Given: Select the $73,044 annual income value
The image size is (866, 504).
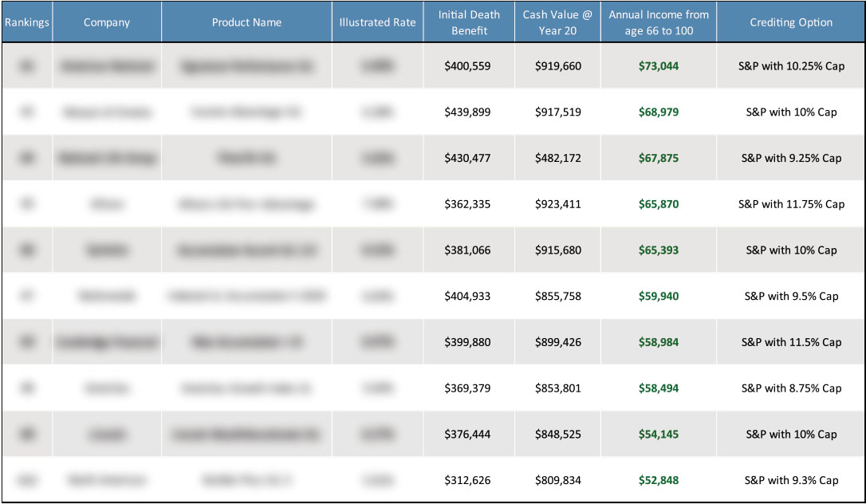Looking at the screenshot, I should click(658, 65).
